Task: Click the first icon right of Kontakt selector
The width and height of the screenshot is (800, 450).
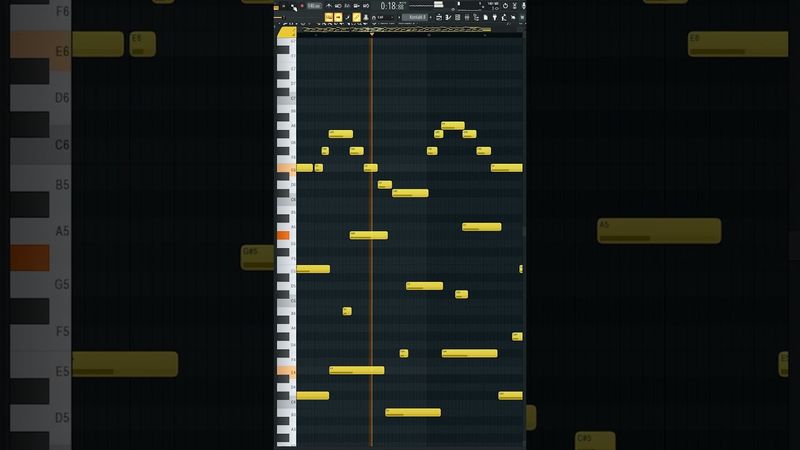Action: tap(439, 17)
